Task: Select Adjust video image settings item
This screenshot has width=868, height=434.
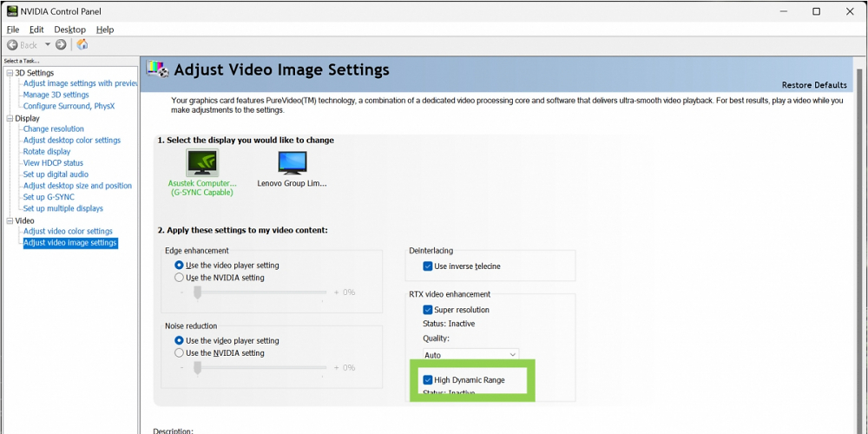Action: [70, 242]
